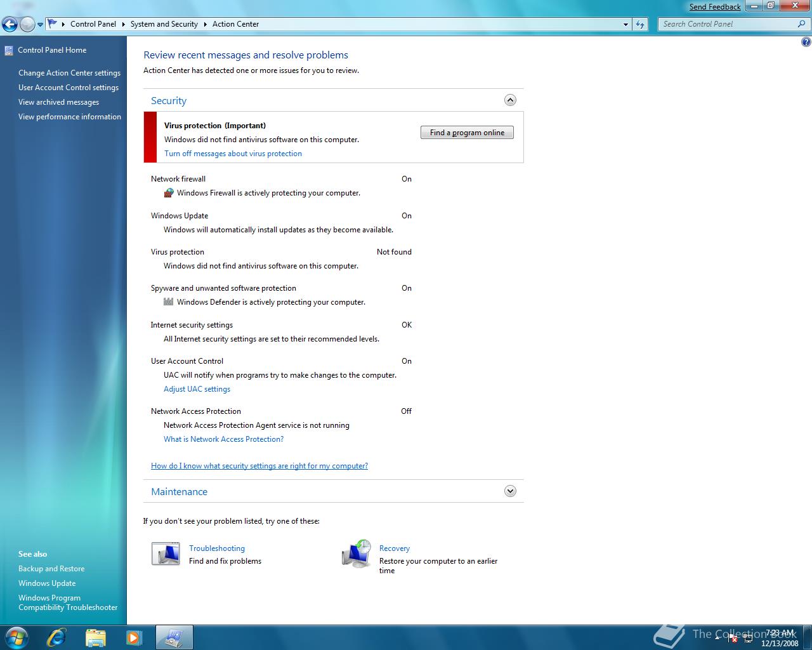Open Control Panel Home
Viewport: 812px width, 650px height.
52,50
